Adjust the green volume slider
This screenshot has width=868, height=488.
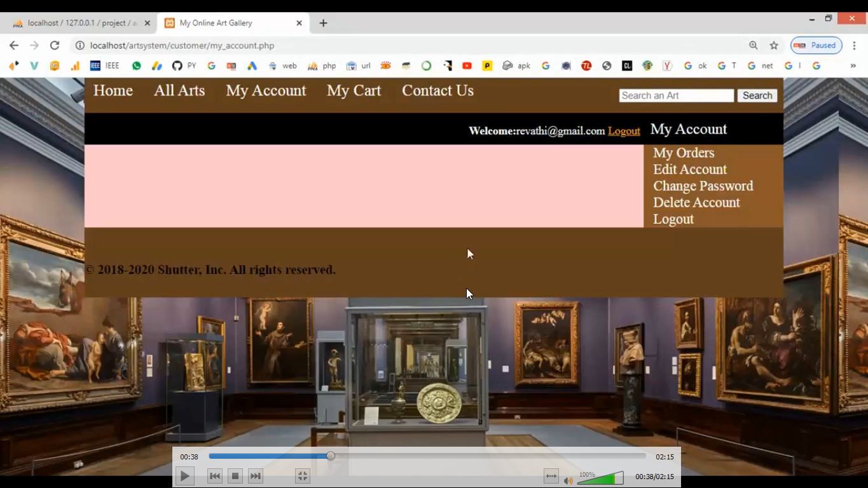coord(600,478)
